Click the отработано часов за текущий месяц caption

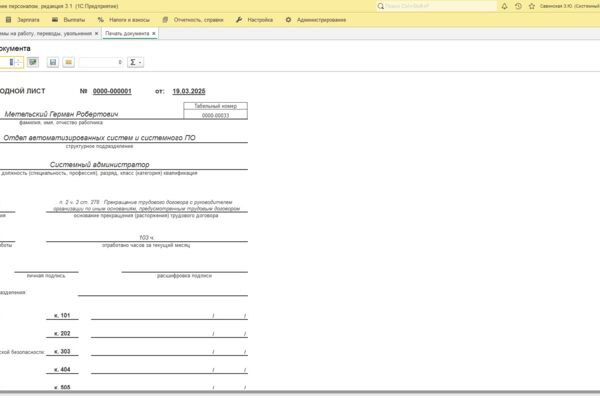tap(146, 245)
